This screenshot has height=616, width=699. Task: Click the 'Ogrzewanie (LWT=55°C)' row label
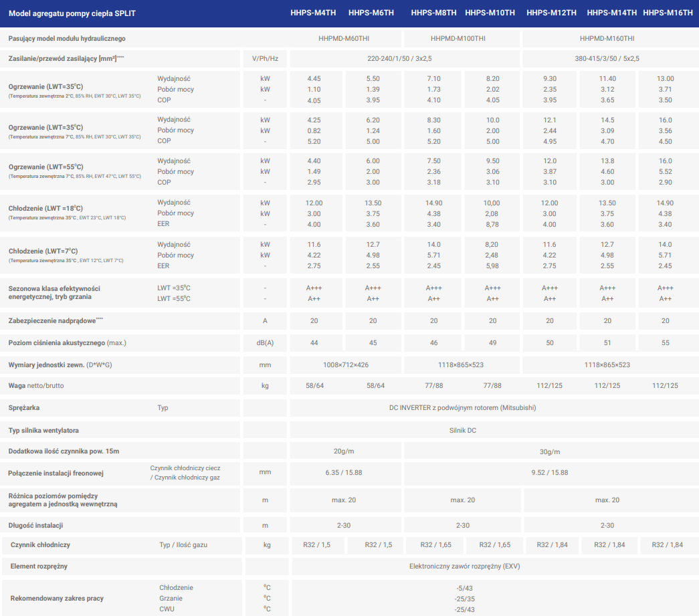click(x=46, y=167)
